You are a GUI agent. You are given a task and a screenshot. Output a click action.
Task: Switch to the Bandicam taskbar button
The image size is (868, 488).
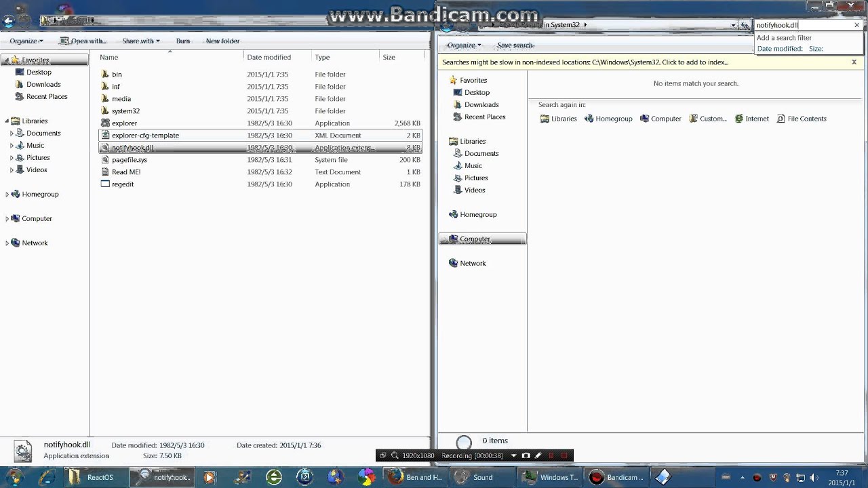pos(617,477)
